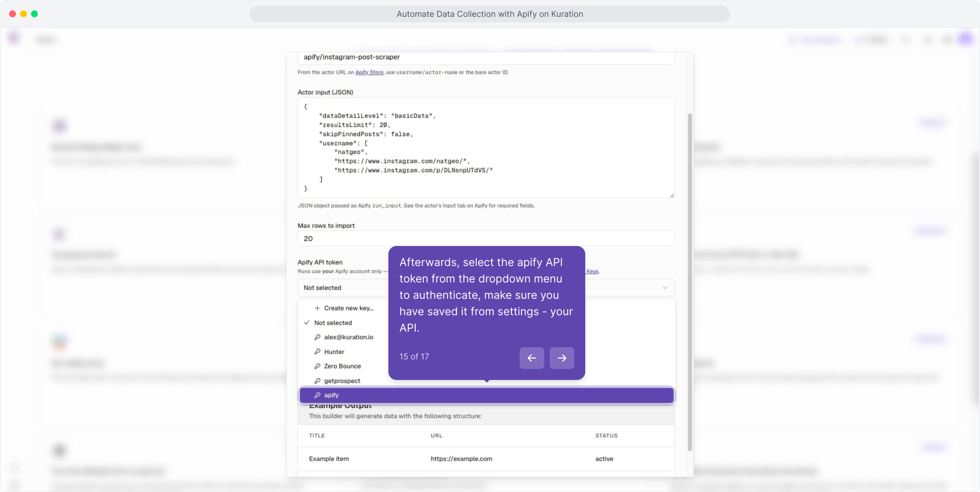
Task: Click the active status cell
Action: click(x=604, y=459)
